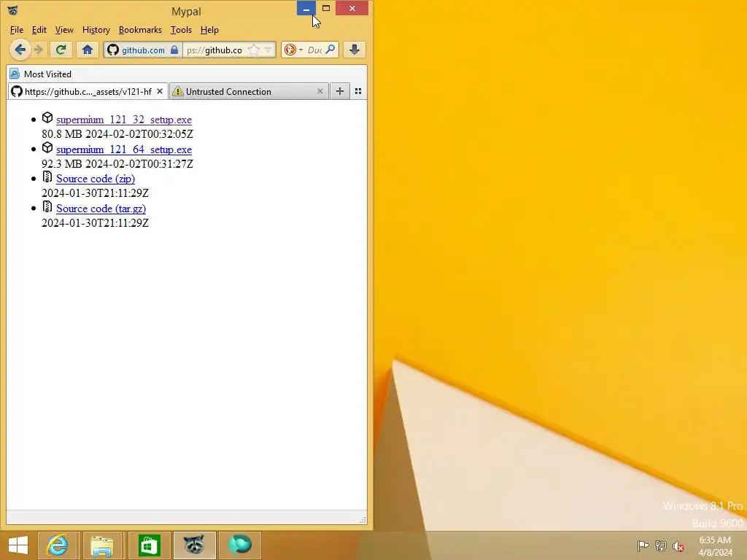Open the Source code (tar.gz) link
The width and height of the screenshot is (747, 560).
pyautogui.click(x=101, y=209)
